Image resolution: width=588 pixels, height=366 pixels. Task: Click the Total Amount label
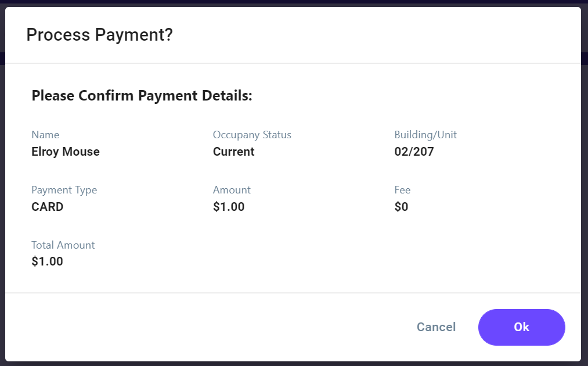point(63,245)
